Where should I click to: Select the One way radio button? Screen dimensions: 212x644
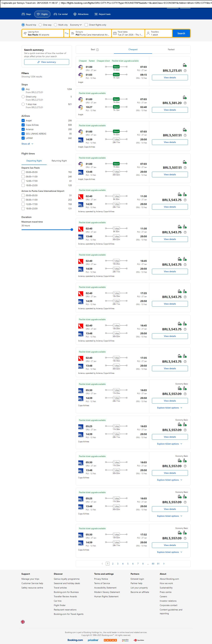tap(40, 25)
